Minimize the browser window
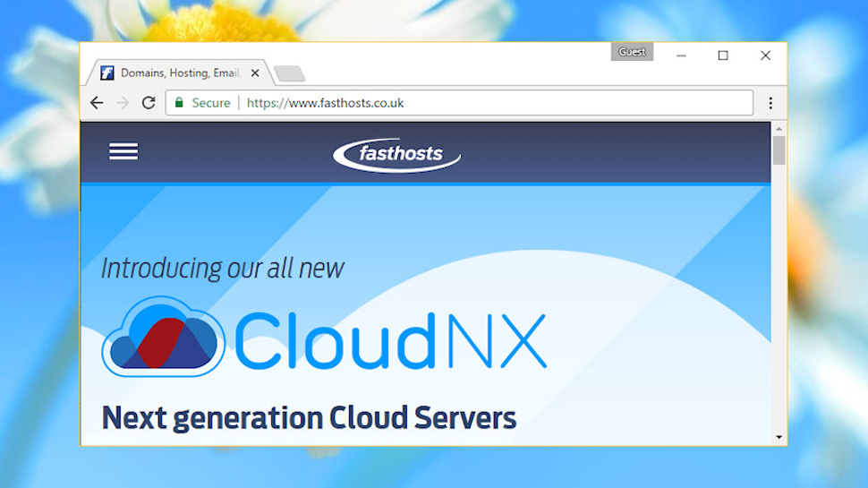 point(682,56)
